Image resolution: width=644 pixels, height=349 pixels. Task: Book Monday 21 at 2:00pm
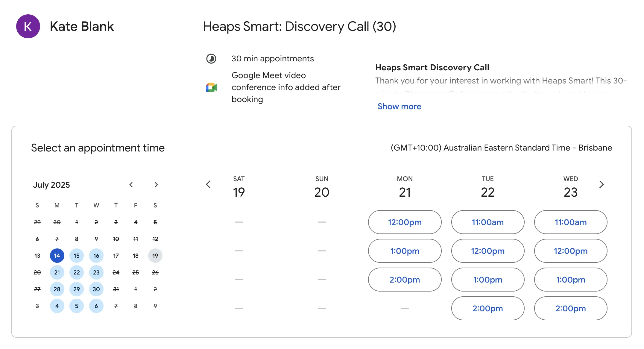click(405, 280)
